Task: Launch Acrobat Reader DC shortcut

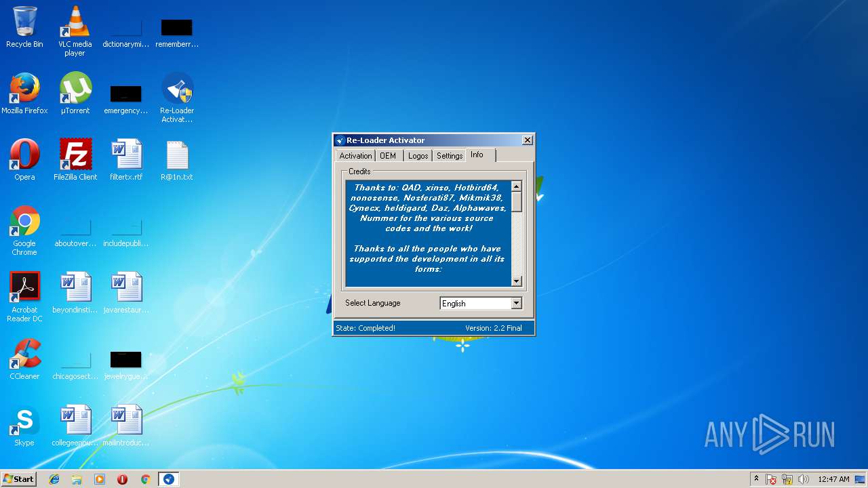Action: 24,297
